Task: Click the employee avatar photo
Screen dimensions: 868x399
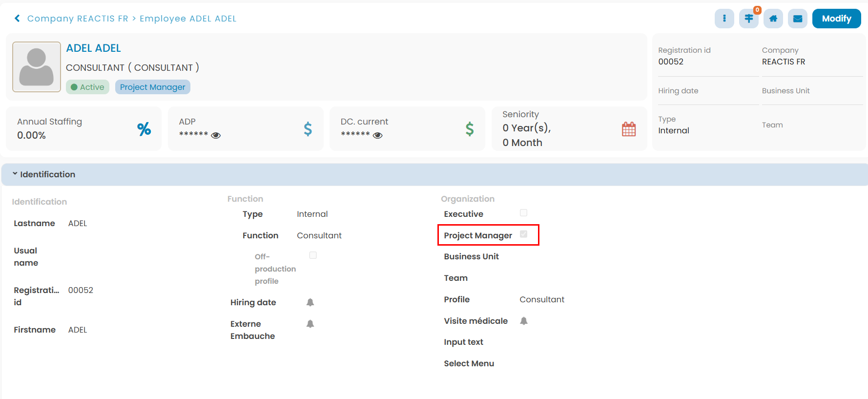Action: pyautogui.click(x=37, y=67)
